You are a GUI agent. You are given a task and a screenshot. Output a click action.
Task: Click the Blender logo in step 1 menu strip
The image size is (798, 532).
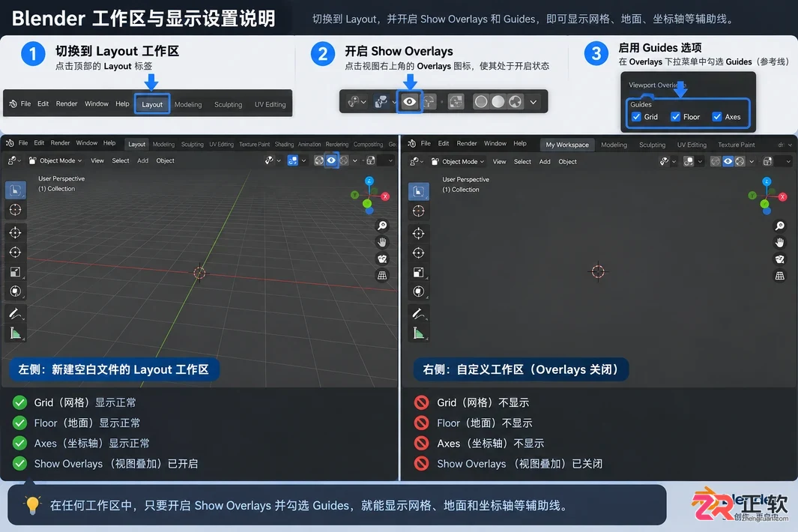[13, 104]
